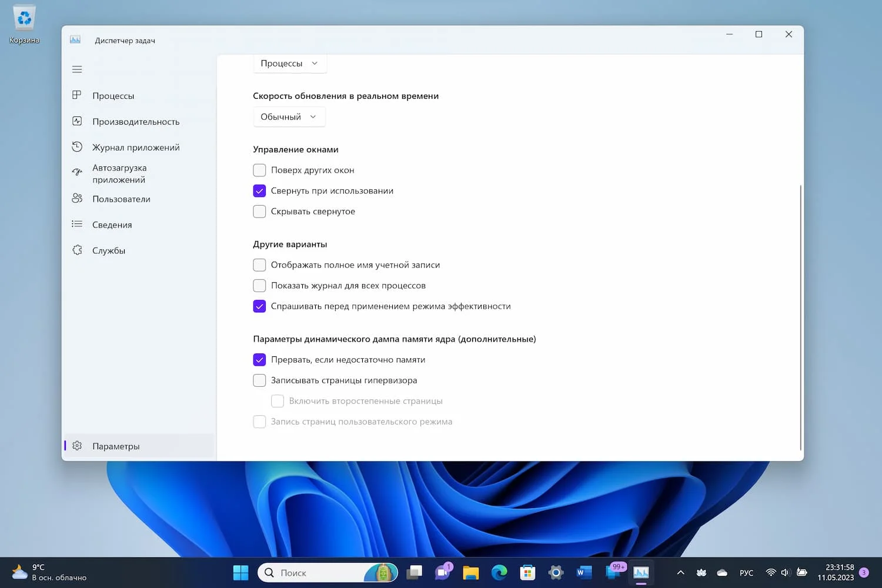This screenshot has width=882, height=588.
Task: Open the Пользователи page icon
Action: [77, 199]
